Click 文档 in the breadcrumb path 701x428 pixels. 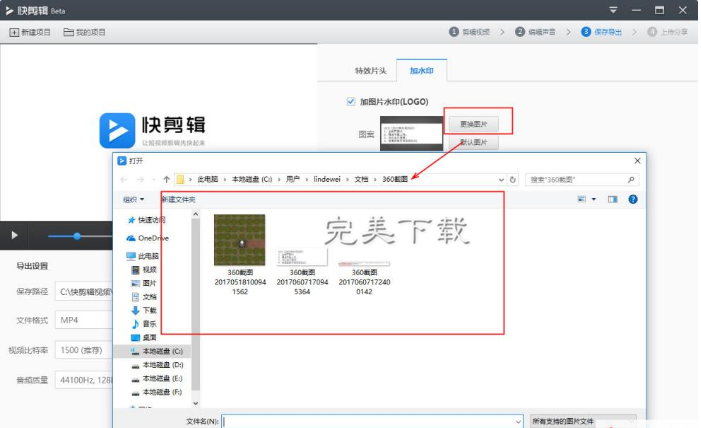tap(361, 179)
